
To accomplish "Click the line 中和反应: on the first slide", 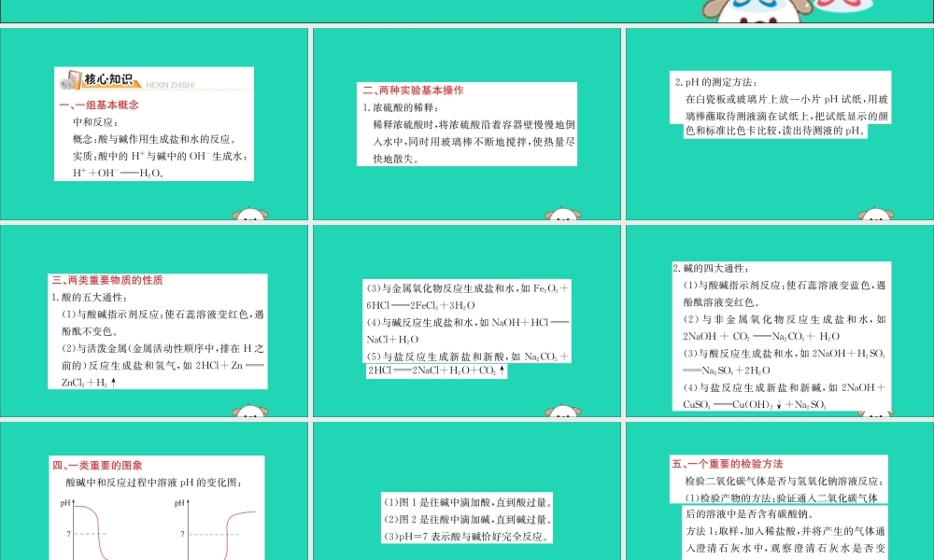I will (95, 122).
